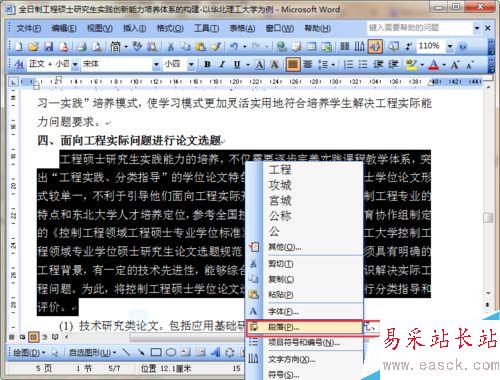Viewport: 500px width, 380px height.
Task: Create a new blank document
Action: 18,47
